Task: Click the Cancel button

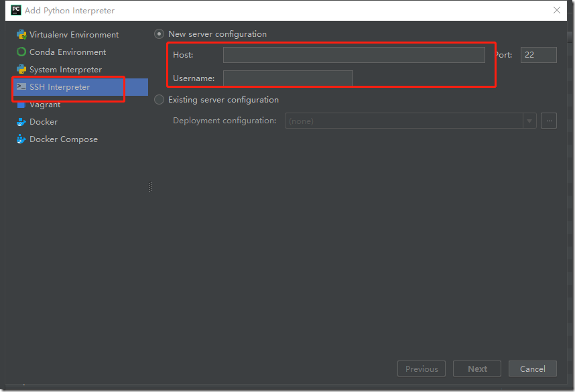Action: (x=533, y=369)
